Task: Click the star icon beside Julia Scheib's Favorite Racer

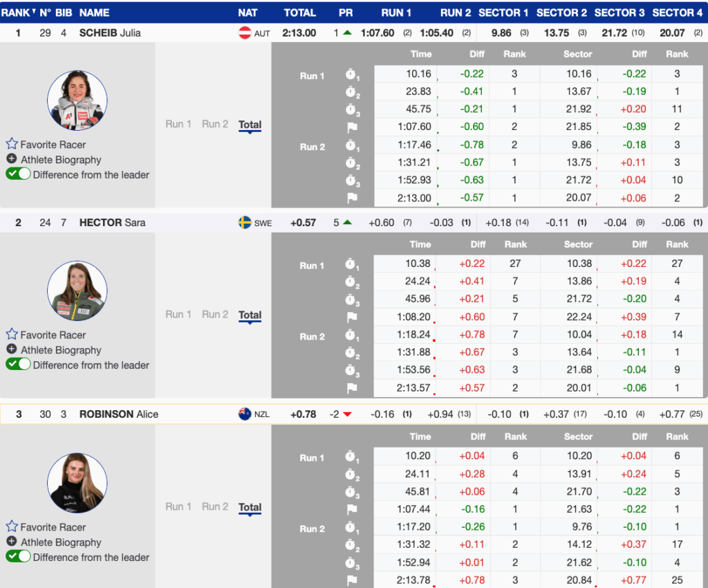Action: 12,144
